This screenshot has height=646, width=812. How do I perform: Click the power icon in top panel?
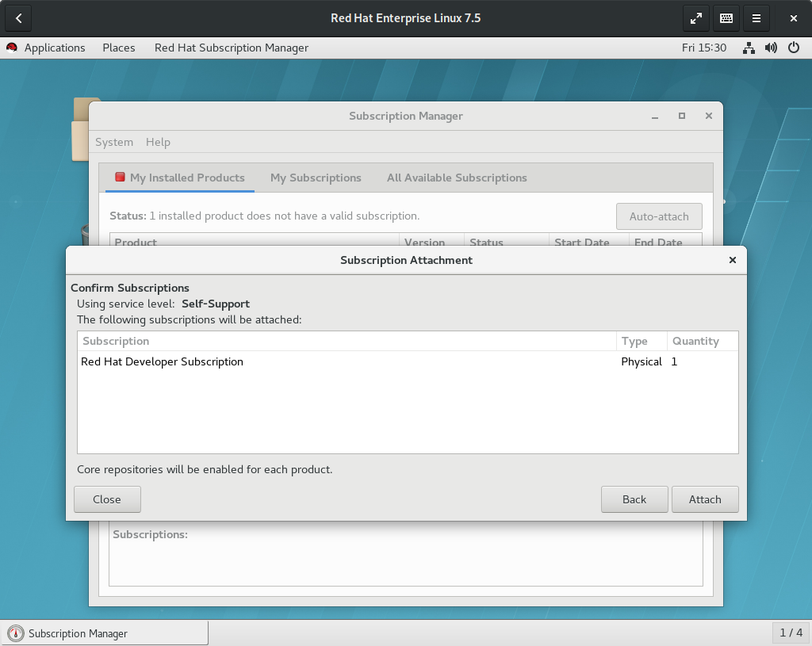coord(793,48)
